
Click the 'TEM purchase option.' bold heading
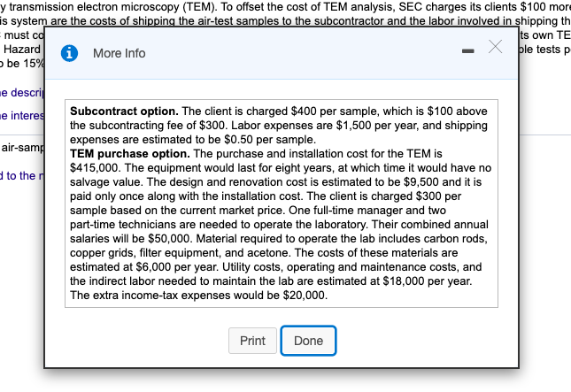[x=130, y=154]
